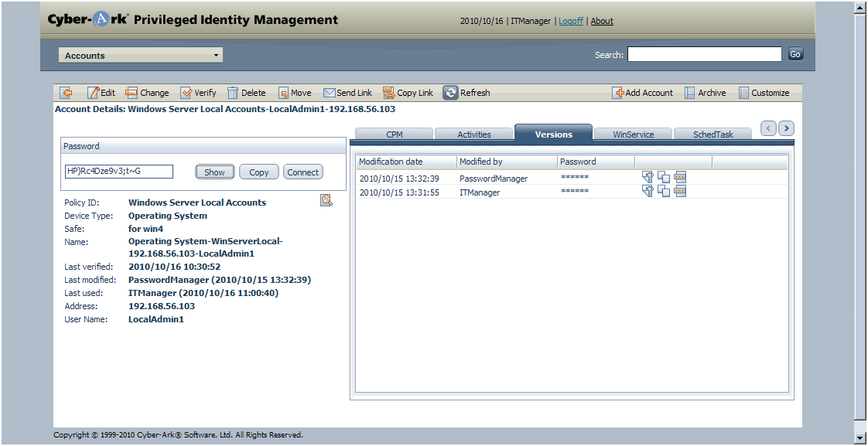Click the orange back arrow toolbar icon
The image size is (868, 446).
coord(66,93)
